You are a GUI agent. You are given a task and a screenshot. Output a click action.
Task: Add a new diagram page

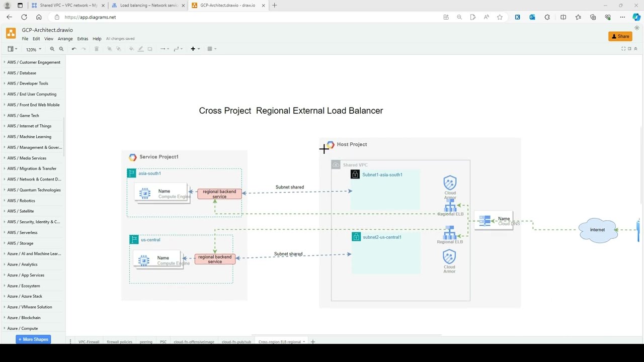pos(313,342)
